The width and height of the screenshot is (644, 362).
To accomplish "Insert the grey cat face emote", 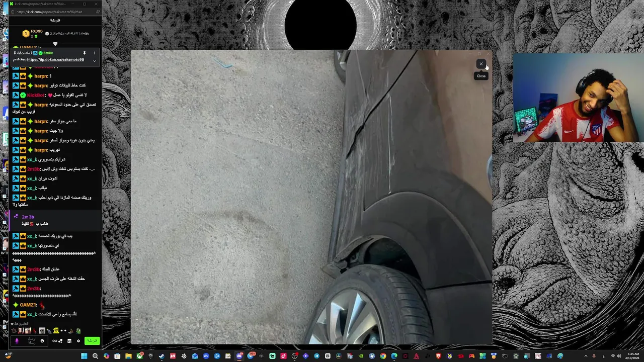I will (x=42, y=330).
